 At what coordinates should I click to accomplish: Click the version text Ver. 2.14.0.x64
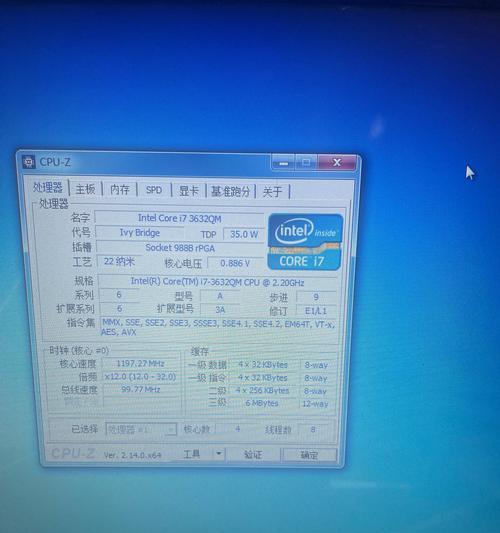(x=132, y=455)
